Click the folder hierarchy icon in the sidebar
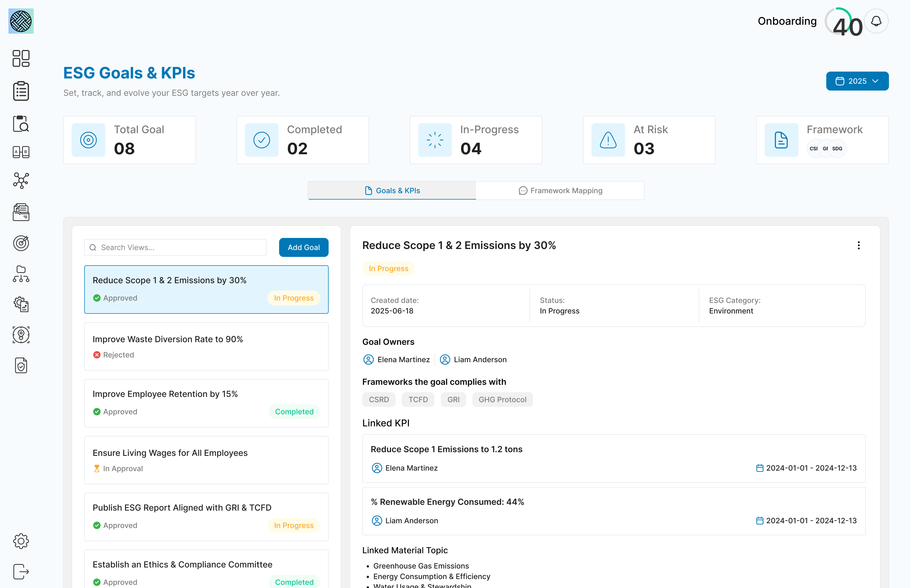This screenshot has width=910, height=588. [x=21, y=274]
